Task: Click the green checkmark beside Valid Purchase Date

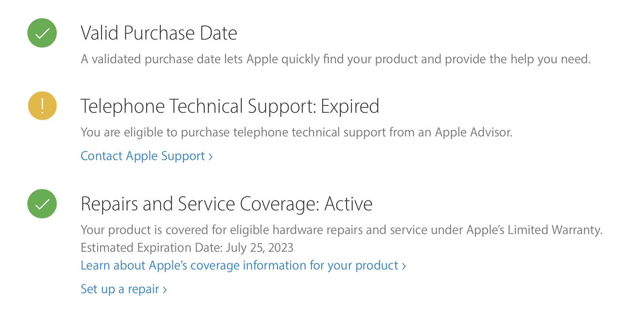Action: (x=42, y=33)
